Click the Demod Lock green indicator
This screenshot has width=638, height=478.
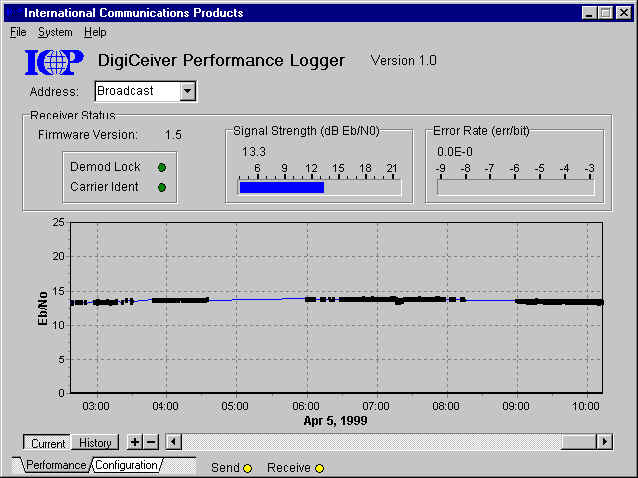[162, 167]
